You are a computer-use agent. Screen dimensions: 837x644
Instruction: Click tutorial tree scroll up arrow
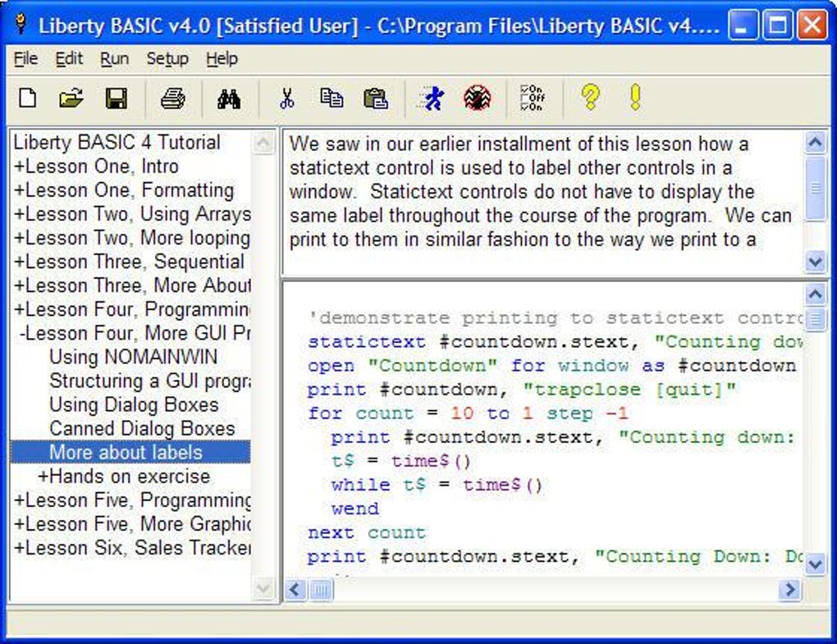coord(263,143)
